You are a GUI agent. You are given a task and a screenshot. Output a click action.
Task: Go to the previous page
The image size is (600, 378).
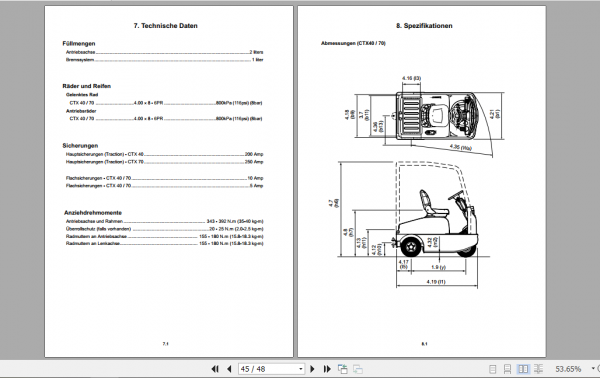pos(229,369)
